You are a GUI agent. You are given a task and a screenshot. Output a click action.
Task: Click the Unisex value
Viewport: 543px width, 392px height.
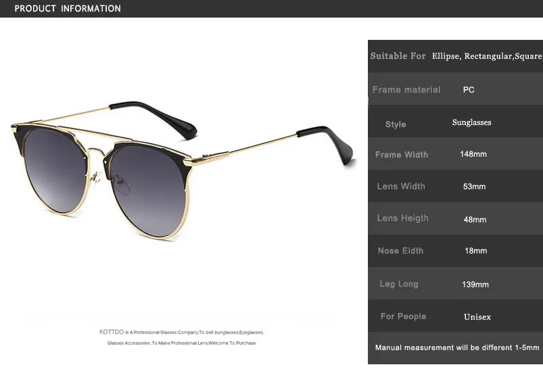pos(477,317)
